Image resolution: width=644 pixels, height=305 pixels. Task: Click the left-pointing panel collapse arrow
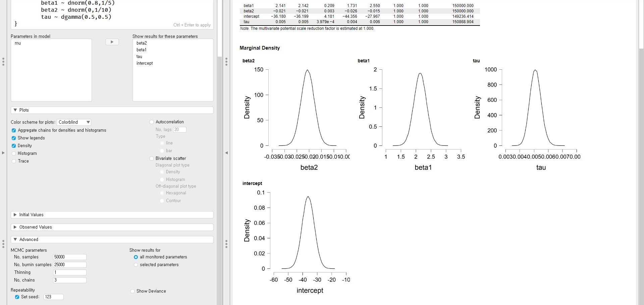tap(226, 153)
